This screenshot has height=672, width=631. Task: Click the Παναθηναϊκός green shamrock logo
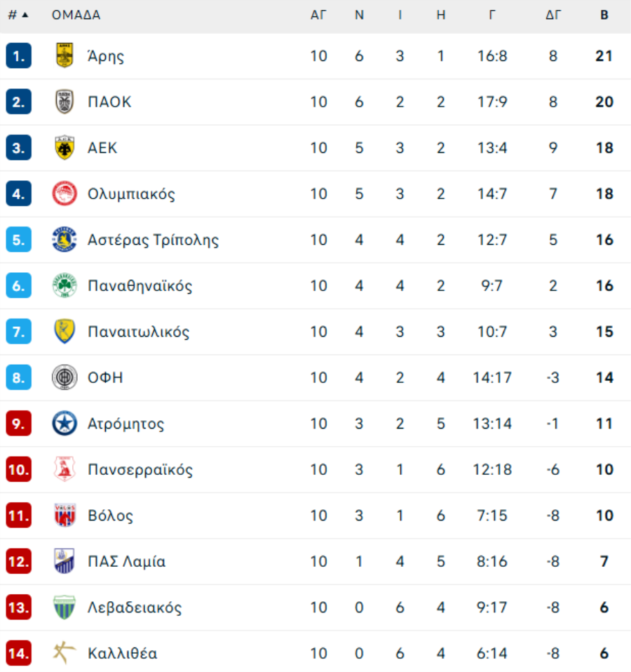(65, 285)
